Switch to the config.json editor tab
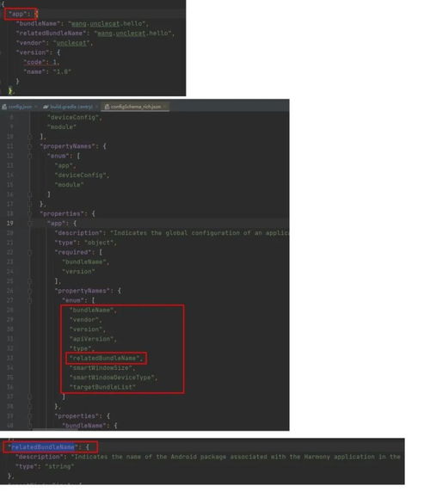430x504 pixels. coord(20,107)
